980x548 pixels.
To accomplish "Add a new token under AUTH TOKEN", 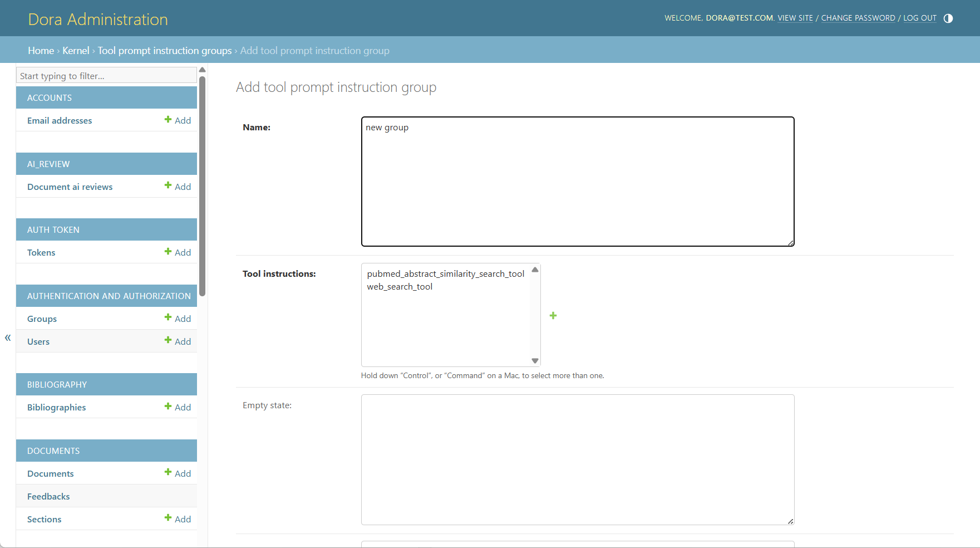I will [x=178, y=252].
